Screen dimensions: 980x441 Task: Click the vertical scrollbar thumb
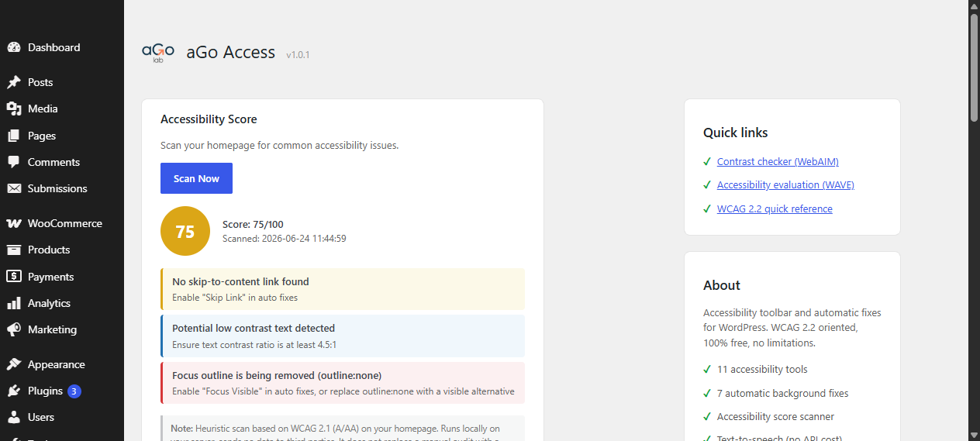click(x=974, y=67)
